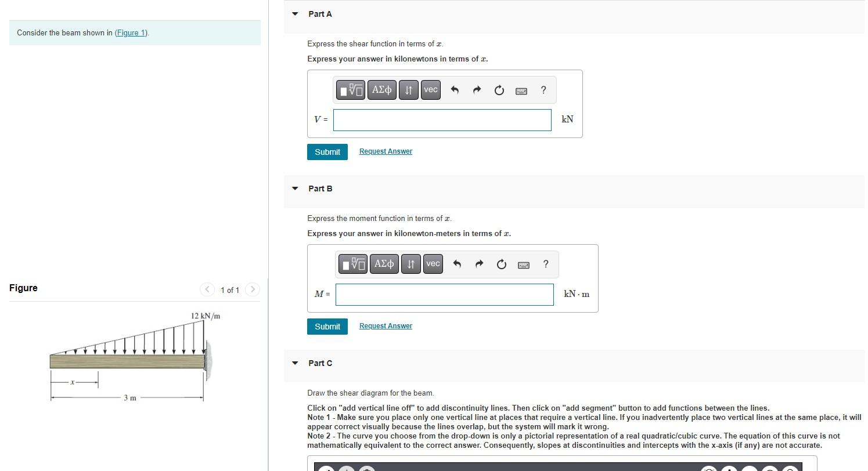Click the question mark help icon in Part A
Viewport: 868px width, 471px height.
point(543,90)
